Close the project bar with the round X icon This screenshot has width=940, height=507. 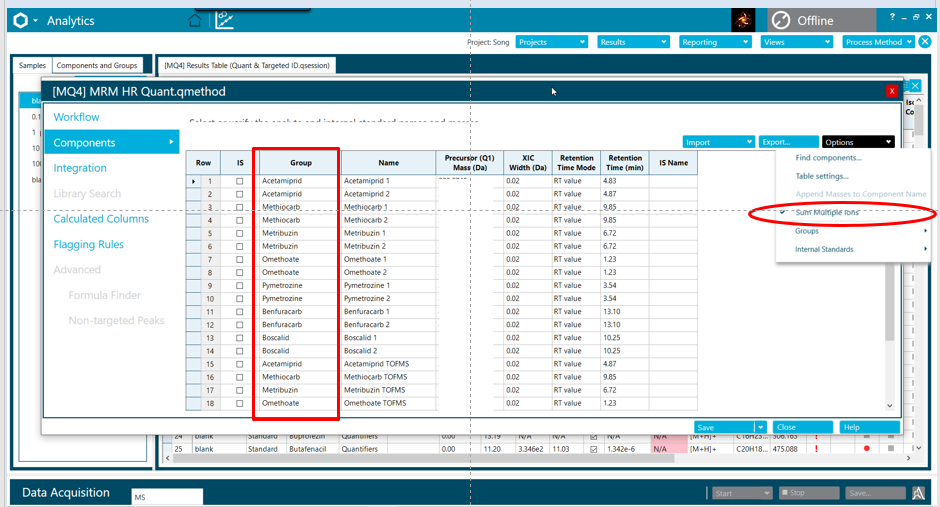coord(925,41)
